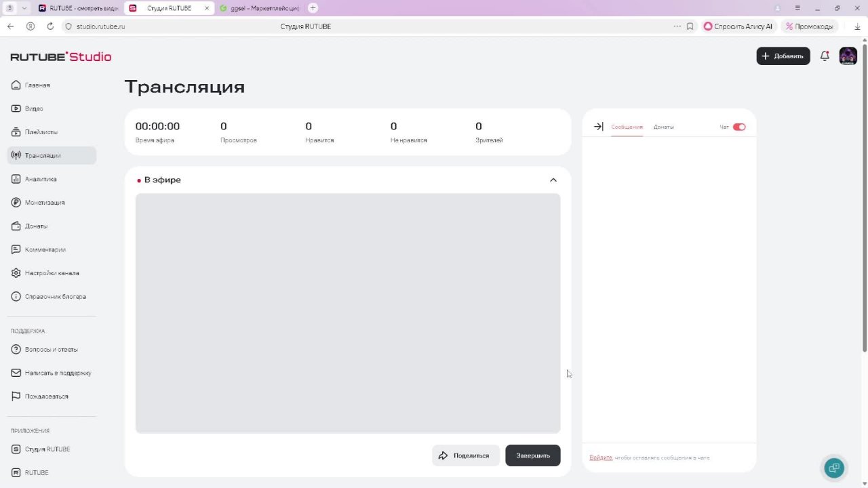The height and width of the screenshot is (488, 868).
Task: Expand the browser tab list dropdown
Action: pyautogui.click(x=24, y=8)
